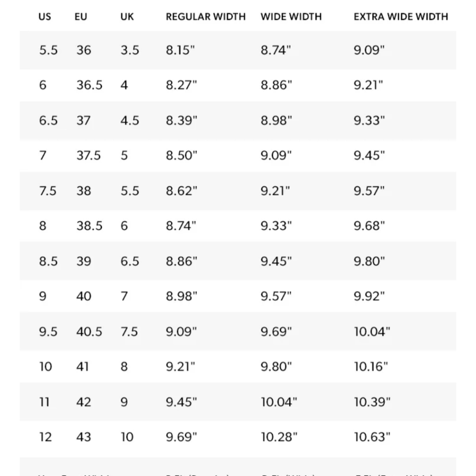Select the WIDE WIDTH column header
Viewport: 476px width, 476px height.
coord(291,17)
